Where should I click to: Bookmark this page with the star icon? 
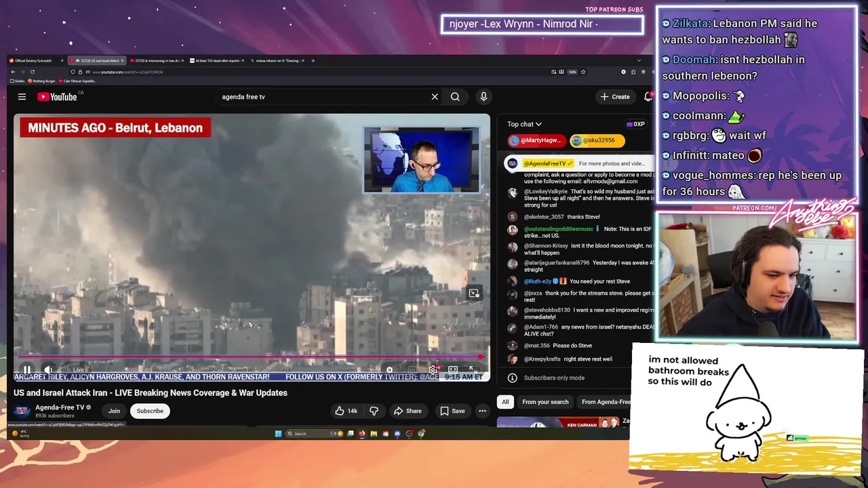coord(583,72)
